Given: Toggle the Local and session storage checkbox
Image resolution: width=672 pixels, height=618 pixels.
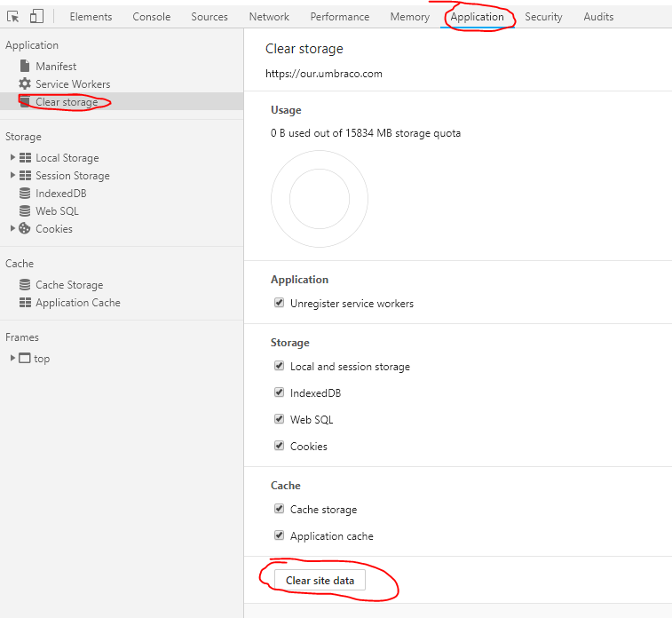Looking at the screenshot, I should click(280, 367).
